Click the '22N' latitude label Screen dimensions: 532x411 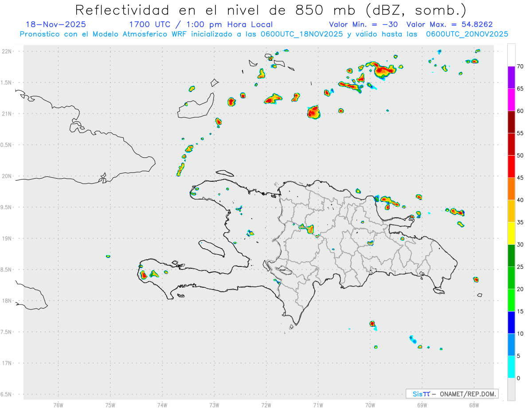8,51
